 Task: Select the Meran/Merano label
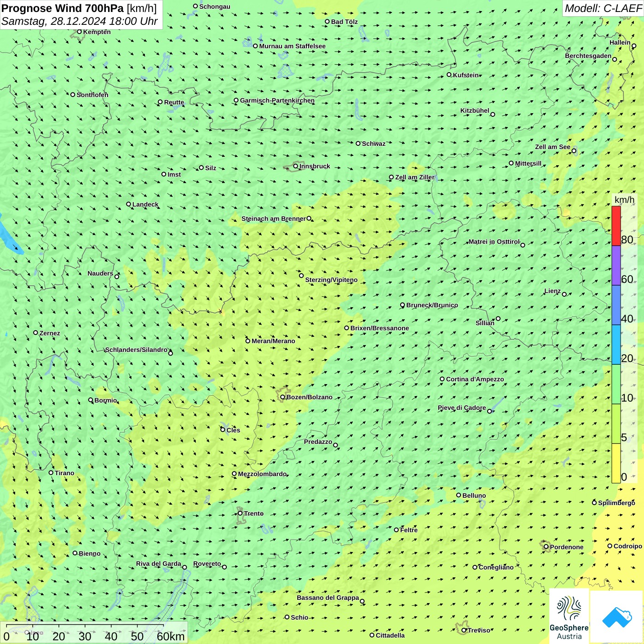pos(273,341)
